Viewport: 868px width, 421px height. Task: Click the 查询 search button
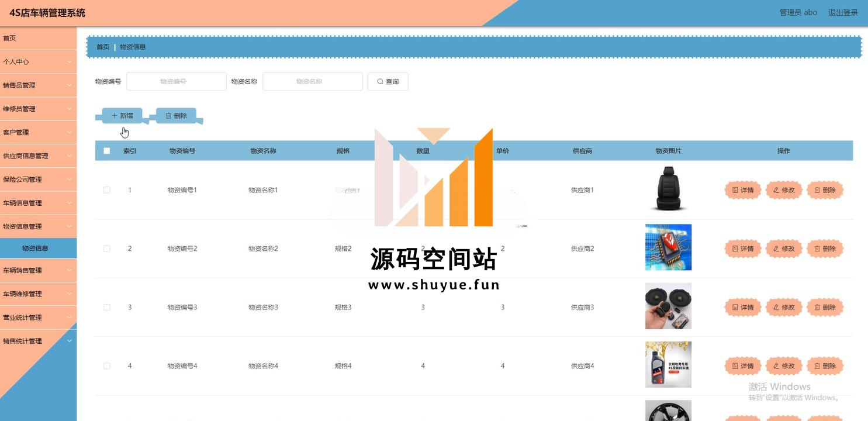388,81
